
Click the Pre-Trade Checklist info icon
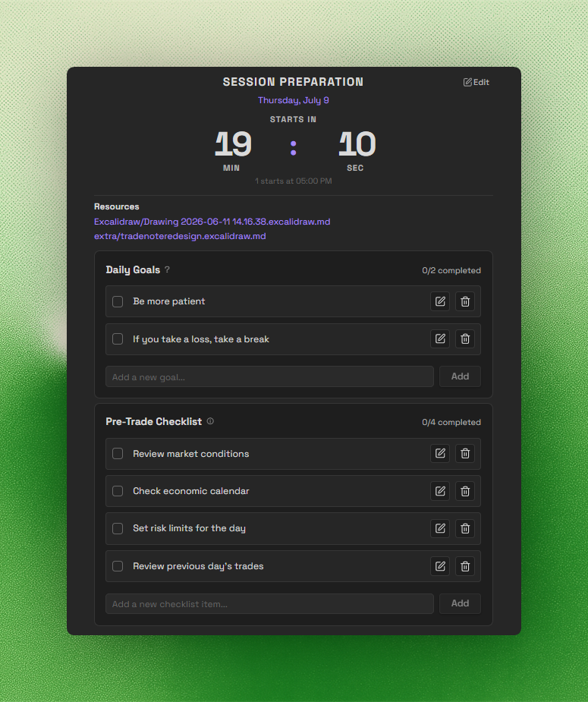210,421
